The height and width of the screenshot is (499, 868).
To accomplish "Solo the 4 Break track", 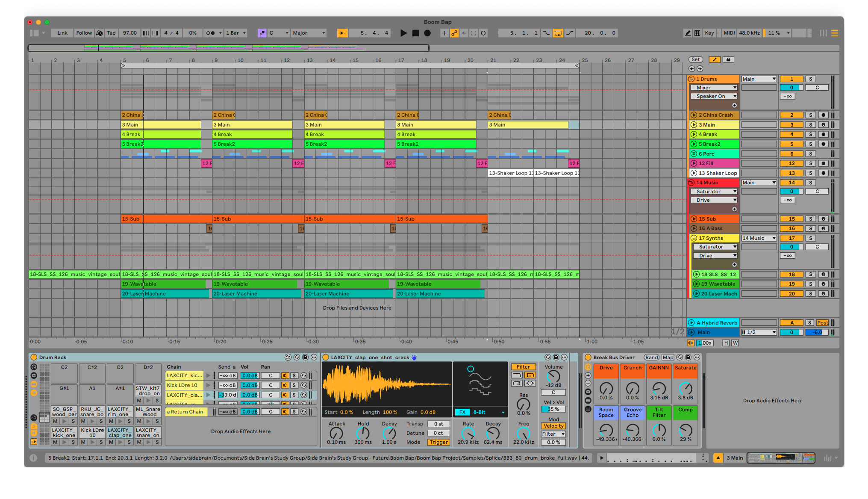I will click(x=810, y=134).
